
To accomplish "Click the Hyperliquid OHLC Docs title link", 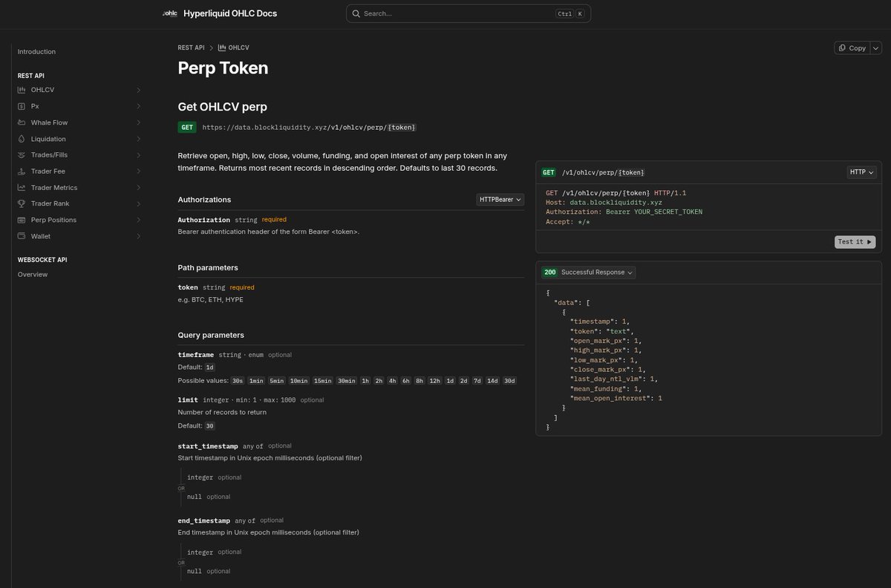I will 230,13.
